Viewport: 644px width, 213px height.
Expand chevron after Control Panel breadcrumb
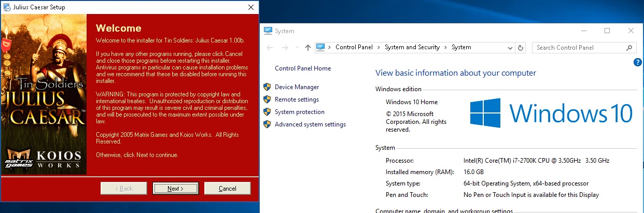379,47
